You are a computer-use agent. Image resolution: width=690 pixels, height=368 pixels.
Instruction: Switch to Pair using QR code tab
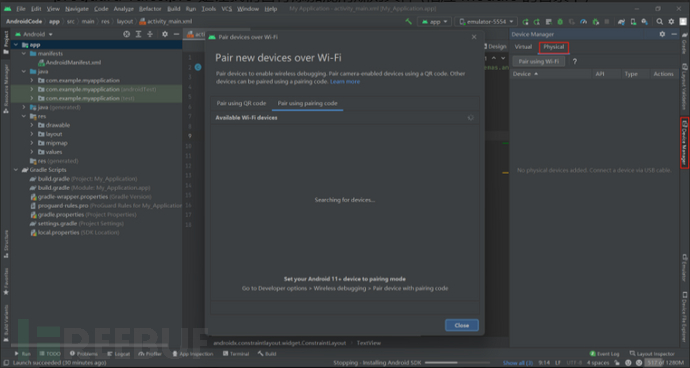pyautogui.click(x=241, y=103)
